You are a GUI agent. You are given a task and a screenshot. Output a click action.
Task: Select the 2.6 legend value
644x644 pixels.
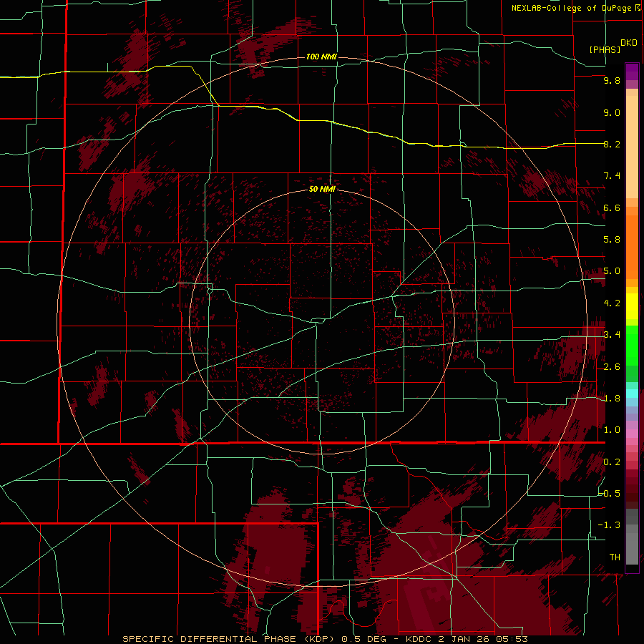pos(612,367)
